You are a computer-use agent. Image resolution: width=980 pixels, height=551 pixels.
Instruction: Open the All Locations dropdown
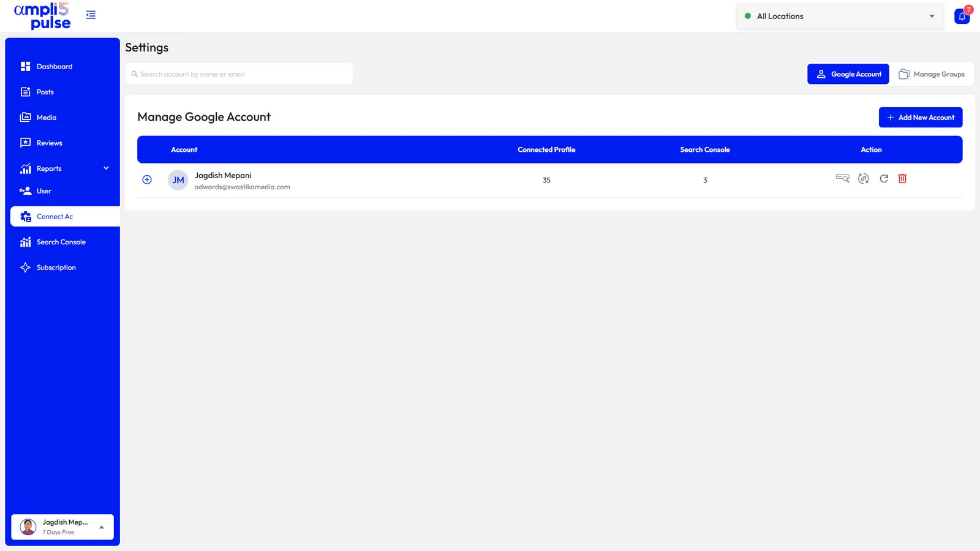coord(840,16)
